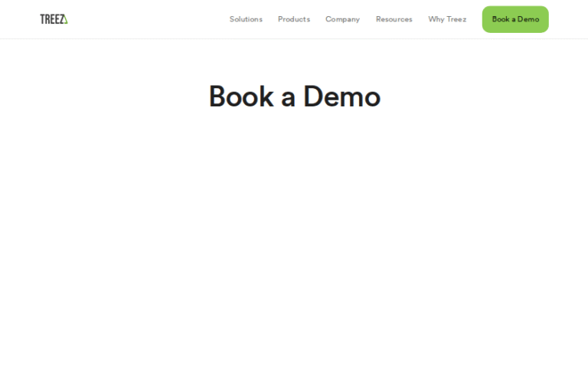588x392 pixels.
Task: Click the Treez logo in the header
Action: [x=54, y=19]
